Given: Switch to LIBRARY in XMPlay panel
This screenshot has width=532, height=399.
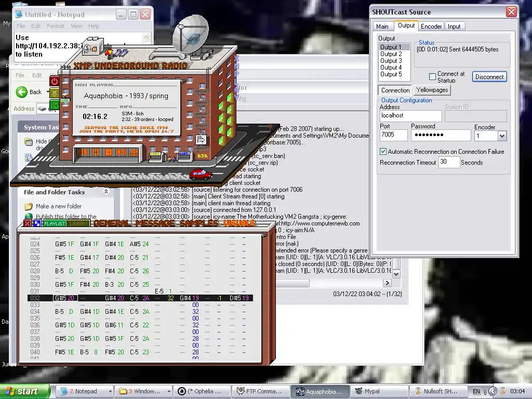Looking at the screenshot, I should [78, 223].
